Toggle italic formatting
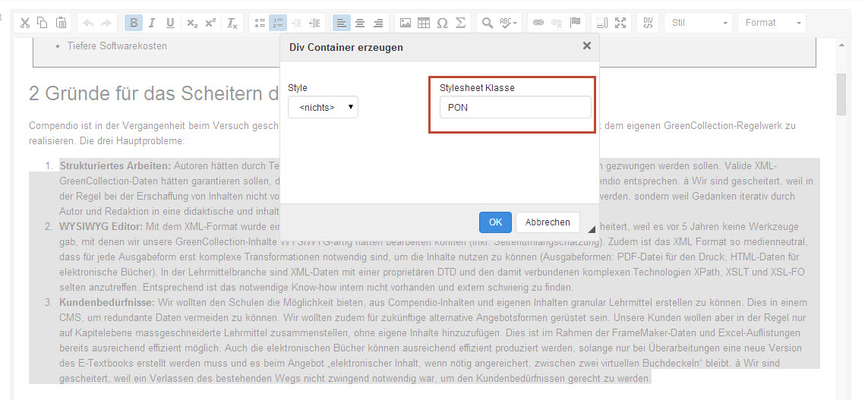 click(152, 23)
